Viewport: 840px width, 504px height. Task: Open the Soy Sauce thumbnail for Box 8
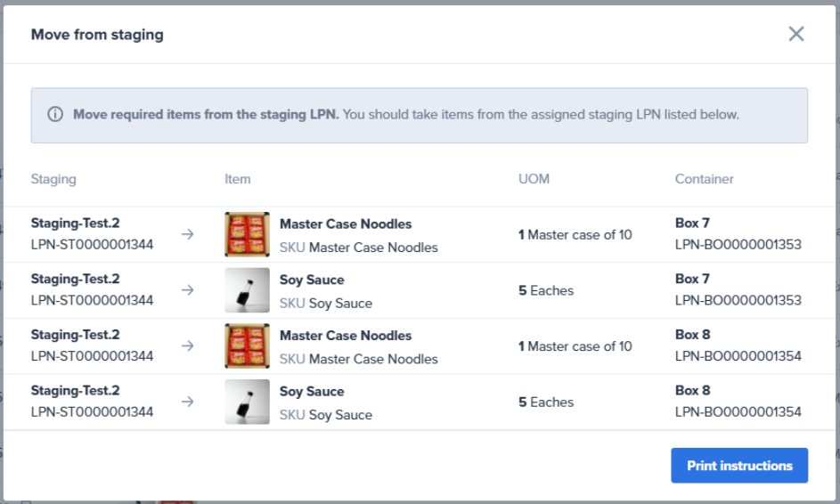click(x=247, y=402)
